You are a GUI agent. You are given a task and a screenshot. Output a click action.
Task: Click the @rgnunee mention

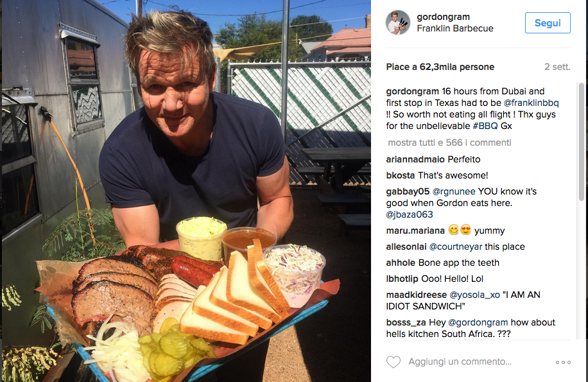454,191
